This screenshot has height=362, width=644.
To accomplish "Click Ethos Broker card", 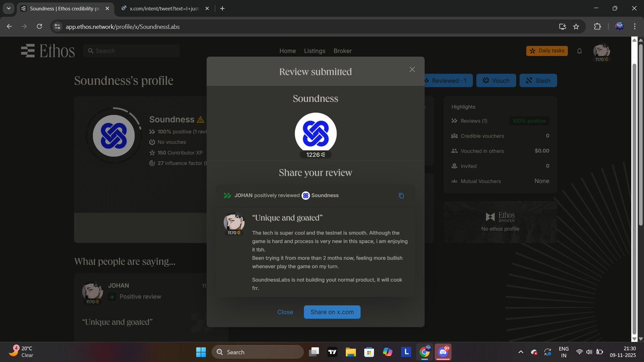I will click(500, 222).
